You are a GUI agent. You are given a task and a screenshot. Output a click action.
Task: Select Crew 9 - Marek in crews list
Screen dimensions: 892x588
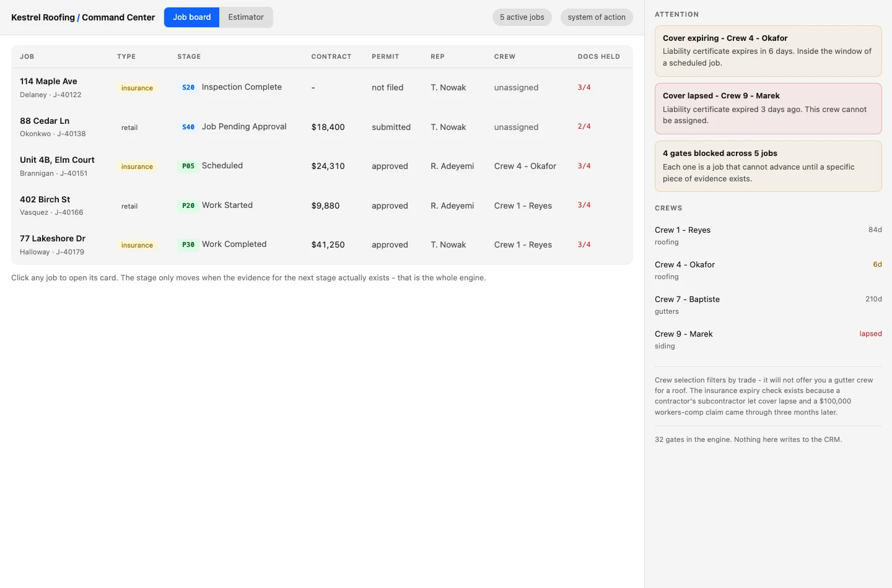[x=768, y=339]
